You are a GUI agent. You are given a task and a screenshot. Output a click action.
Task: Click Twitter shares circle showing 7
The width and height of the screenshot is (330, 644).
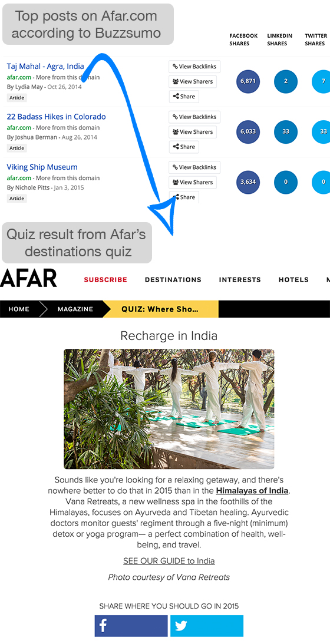321,81
